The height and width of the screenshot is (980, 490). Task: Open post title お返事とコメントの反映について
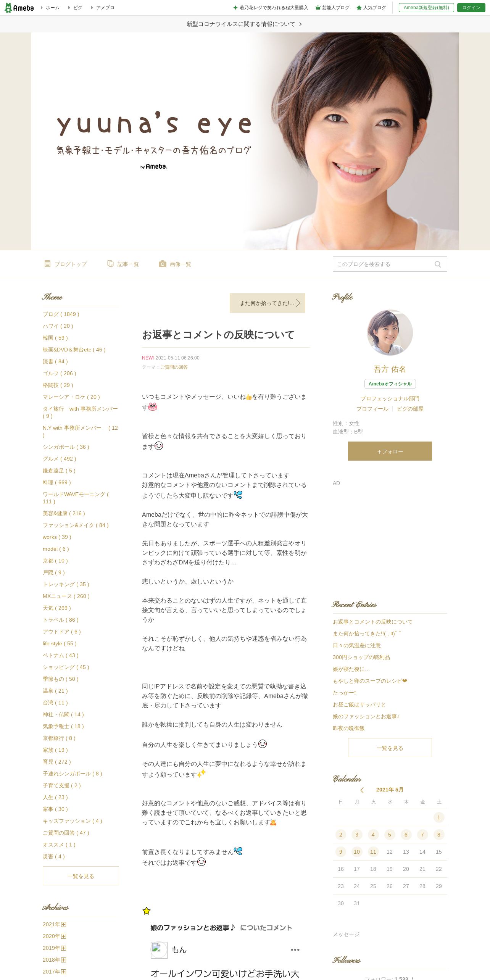click(x=218, y=335)
